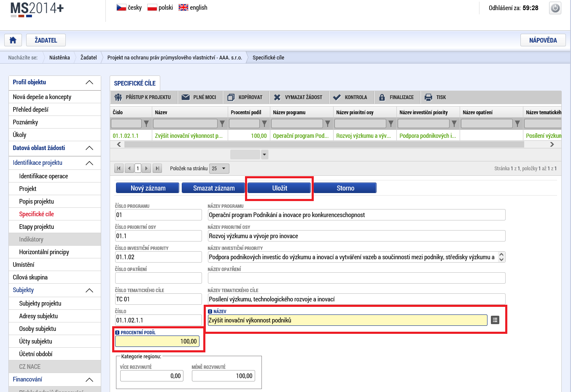Click filter icon of Název column
The width and height of the screenshot is (571, 392).
(x=222, y=124)
